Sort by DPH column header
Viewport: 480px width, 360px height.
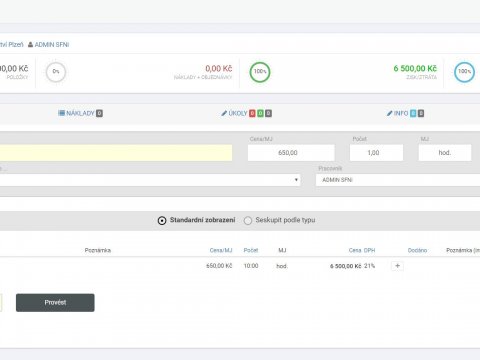tap(369, 250)
